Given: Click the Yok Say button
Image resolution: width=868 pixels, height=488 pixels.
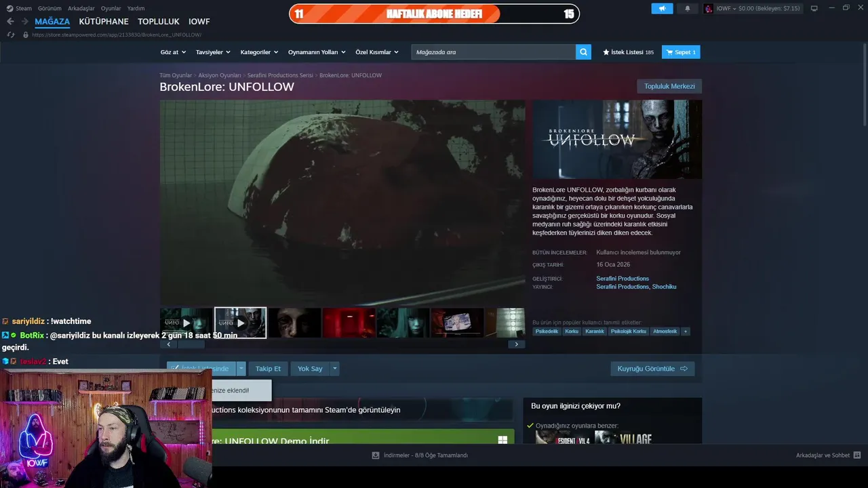Looking at the screenshot, I should pyautogui.click(x=310, y=369).
